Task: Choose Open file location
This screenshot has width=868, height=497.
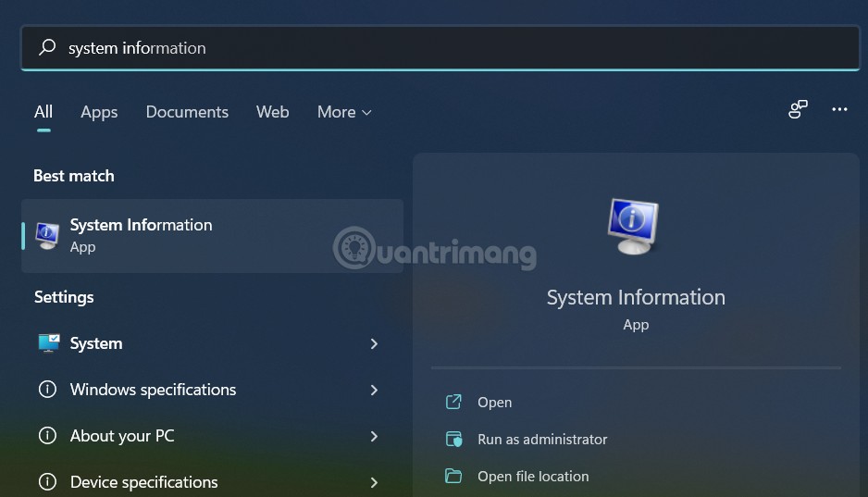Action: click(x=533, y=477)
